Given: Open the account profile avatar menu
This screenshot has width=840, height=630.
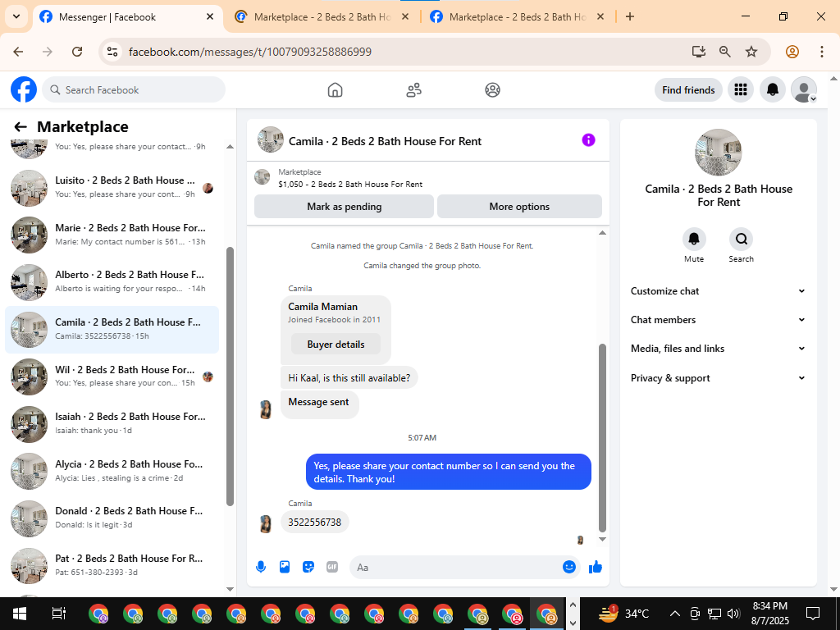Looking at the screenshot, I should point(804,89).
